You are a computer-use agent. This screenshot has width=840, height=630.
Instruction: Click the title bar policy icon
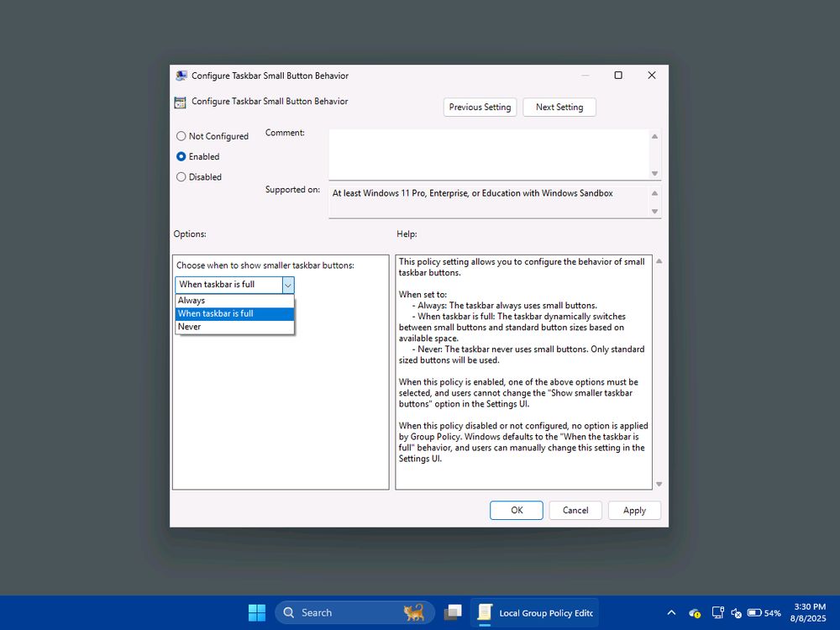[x=181, y=76]
